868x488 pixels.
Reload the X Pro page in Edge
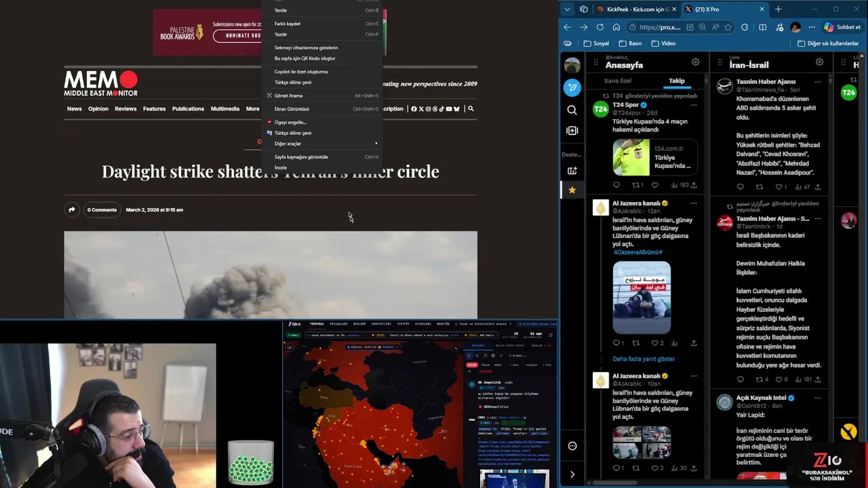(599, 27)
